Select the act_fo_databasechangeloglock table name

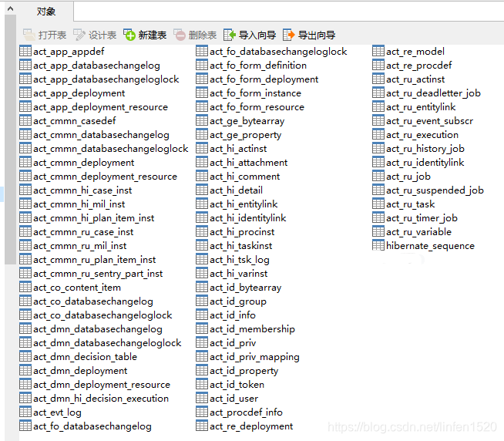[278, 52]
